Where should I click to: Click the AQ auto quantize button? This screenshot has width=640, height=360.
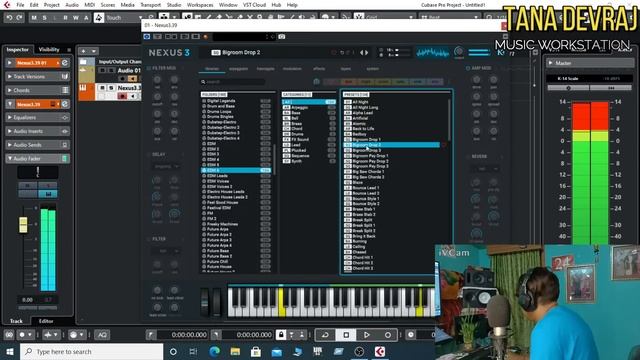[102, 335]
